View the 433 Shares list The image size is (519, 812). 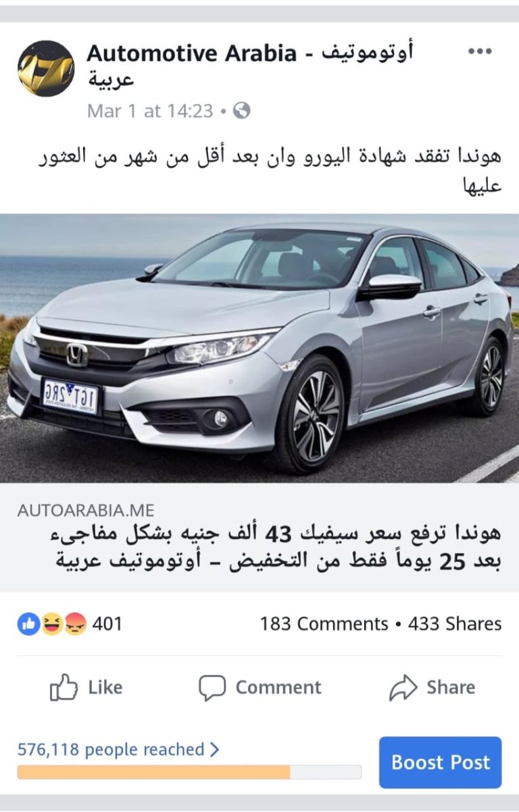[455, 624]
